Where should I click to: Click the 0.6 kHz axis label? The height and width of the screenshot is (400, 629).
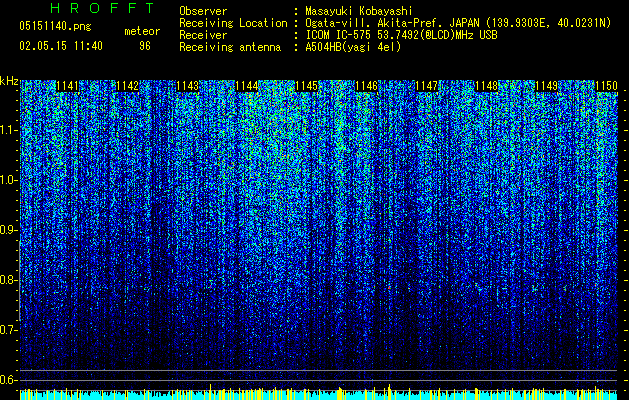8,380
